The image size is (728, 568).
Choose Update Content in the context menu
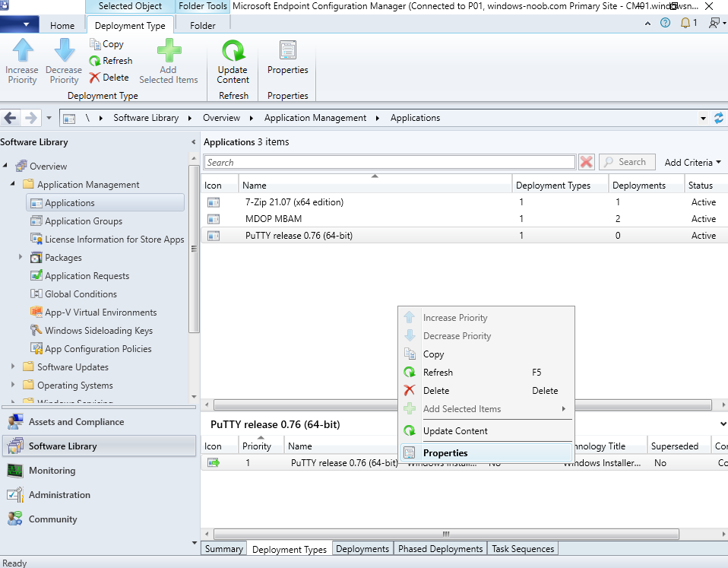coord(486,431)
